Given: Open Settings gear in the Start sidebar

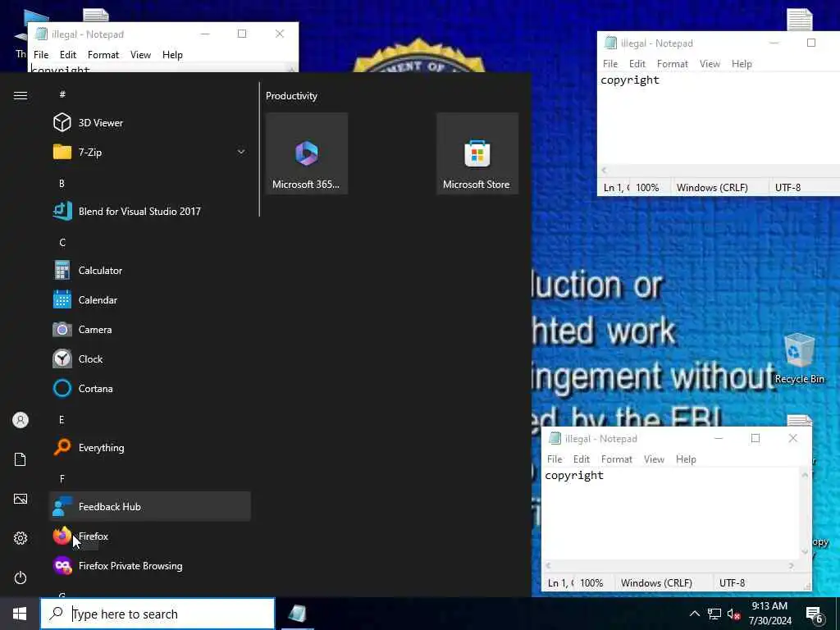Looking at the screenshot, I should (x=21, y=538).
